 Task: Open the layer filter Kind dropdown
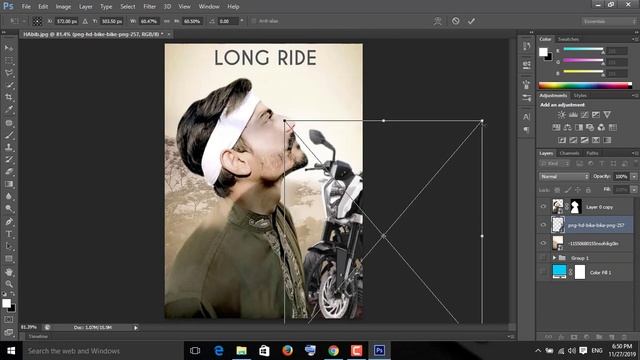tap(554, 164)
